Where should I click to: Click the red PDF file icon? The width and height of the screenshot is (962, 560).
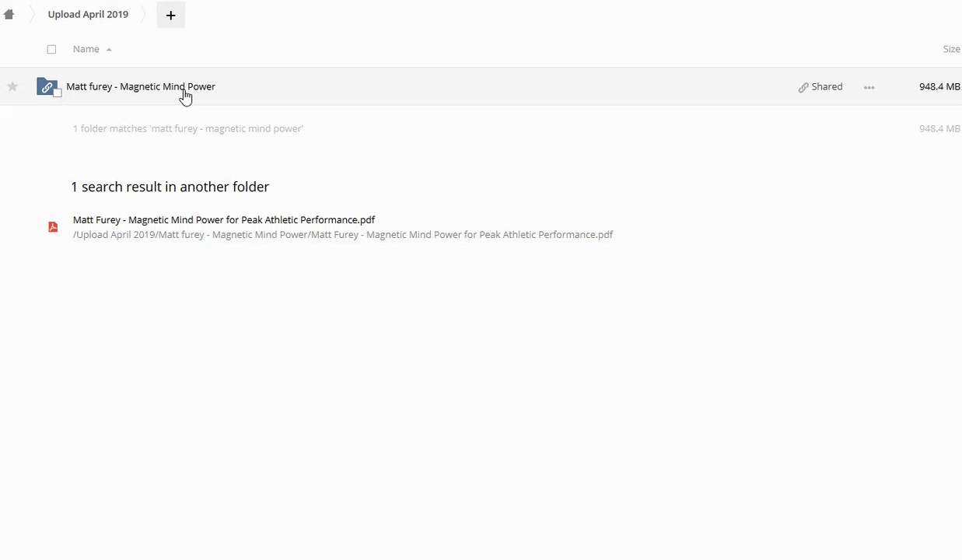(x=53, y=227)
